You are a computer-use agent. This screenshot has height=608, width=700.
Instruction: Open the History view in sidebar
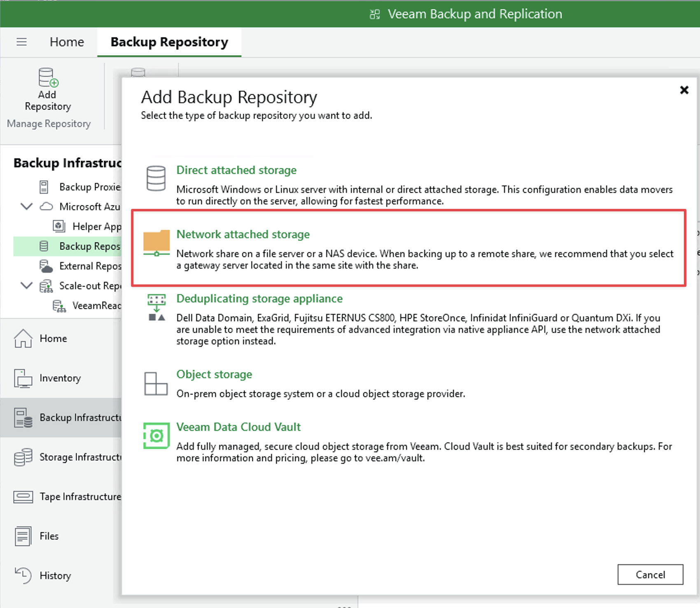click(x=55, y=575)
